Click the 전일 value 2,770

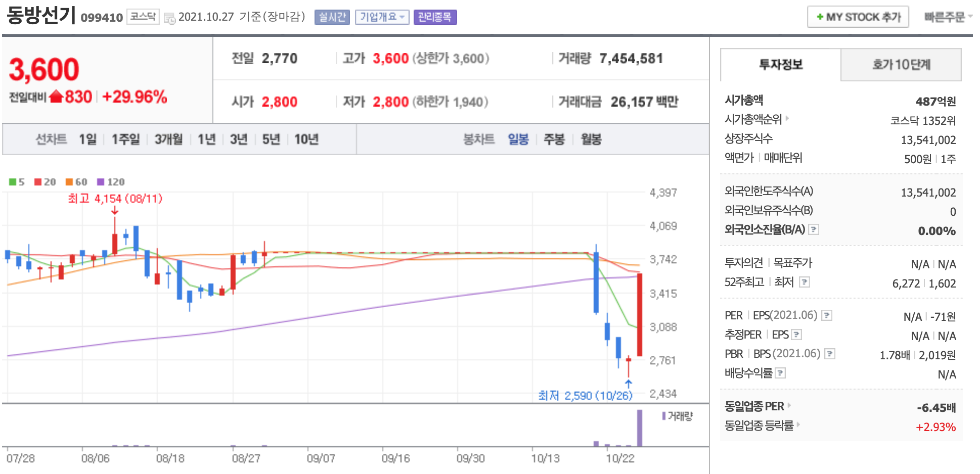[279, 59]
